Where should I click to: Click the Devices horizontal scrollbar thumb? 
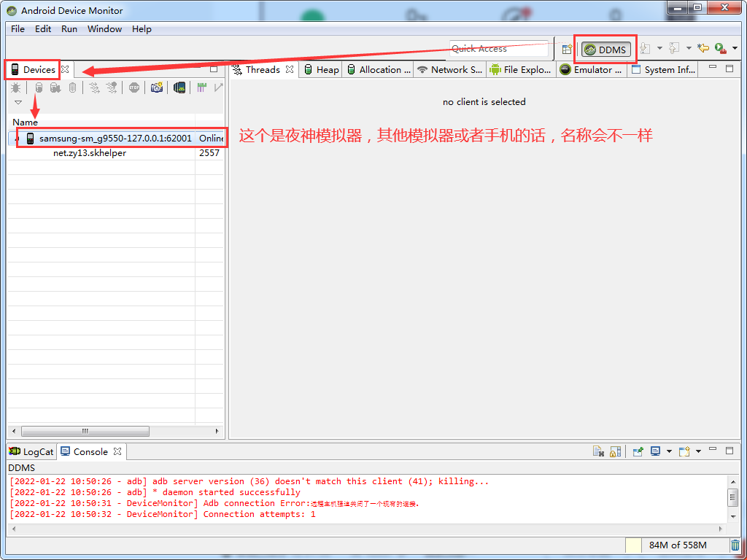point(85,432)
